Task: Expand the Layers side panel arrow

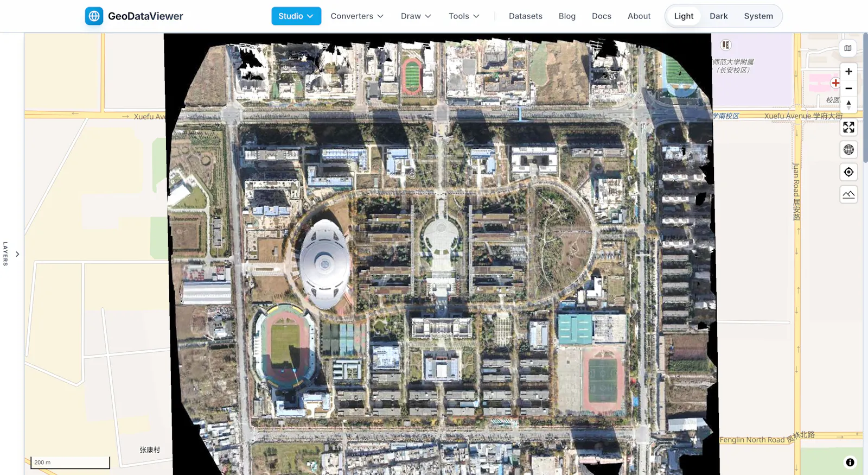Action: [17, 254]
